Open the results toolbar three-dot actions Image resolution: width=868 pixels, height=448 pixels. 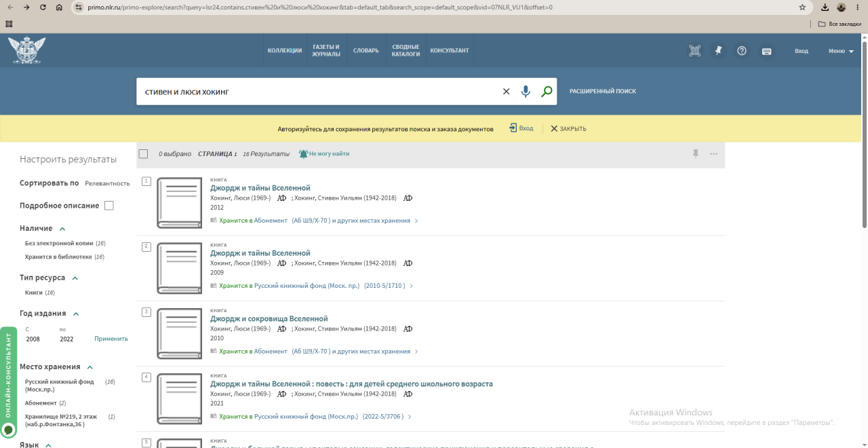click(x=713, y=154)
